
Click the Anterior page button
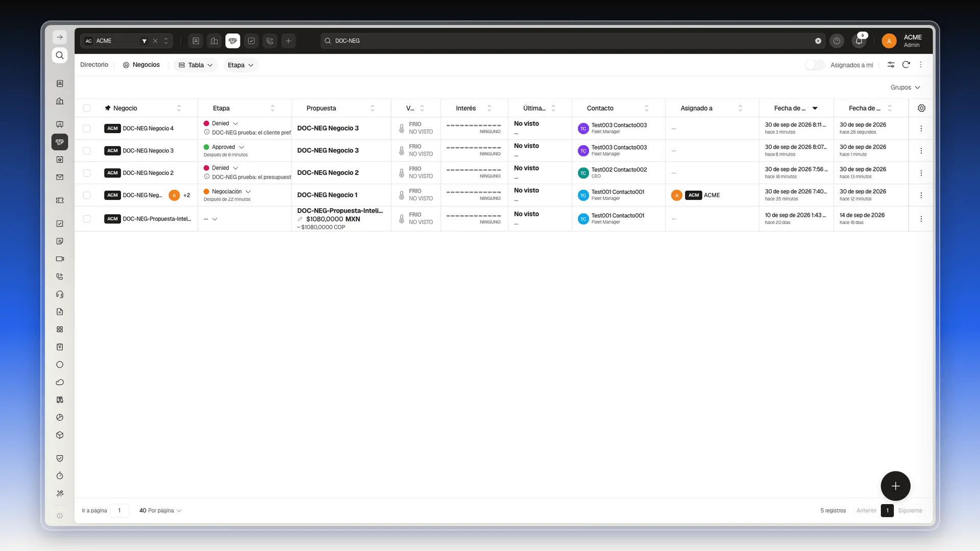point(866,511)
